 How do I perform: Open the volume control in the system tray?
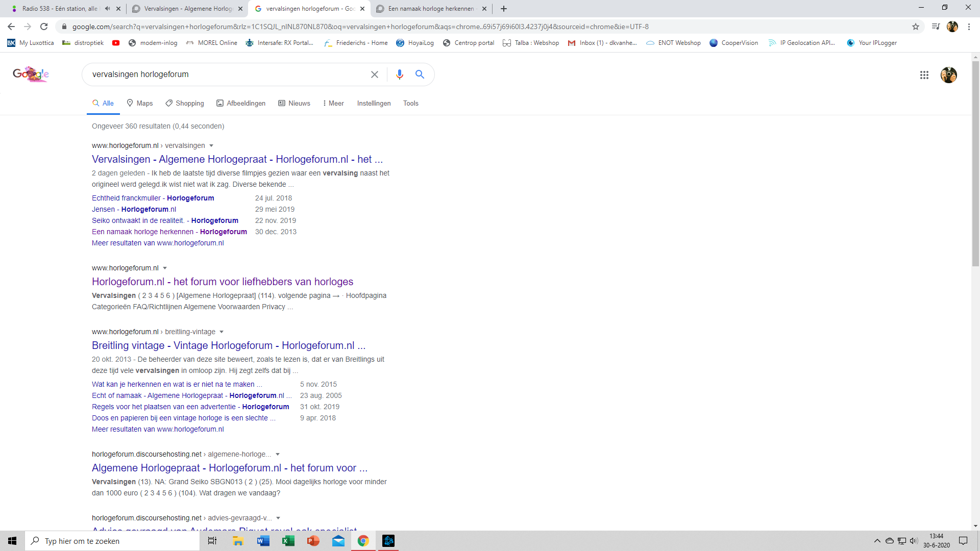pos(914,541)
